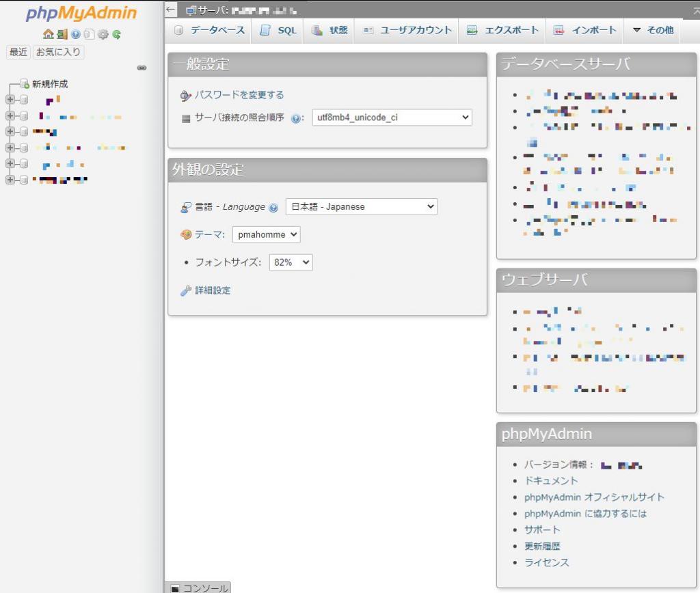Open the インポート tab
Image resolution: width=700 pixels, height=593 pixels.
(x=584, y=30)
